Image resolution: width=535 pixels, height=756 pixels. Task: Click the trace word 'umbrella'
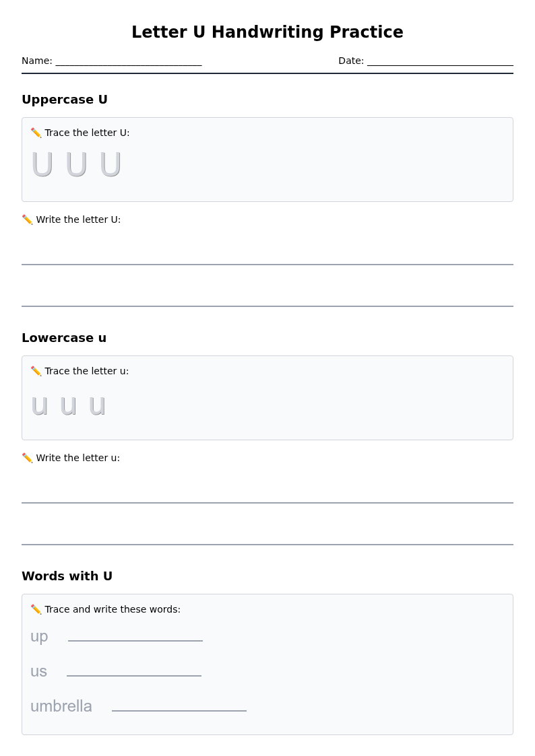tap(61, 706)
